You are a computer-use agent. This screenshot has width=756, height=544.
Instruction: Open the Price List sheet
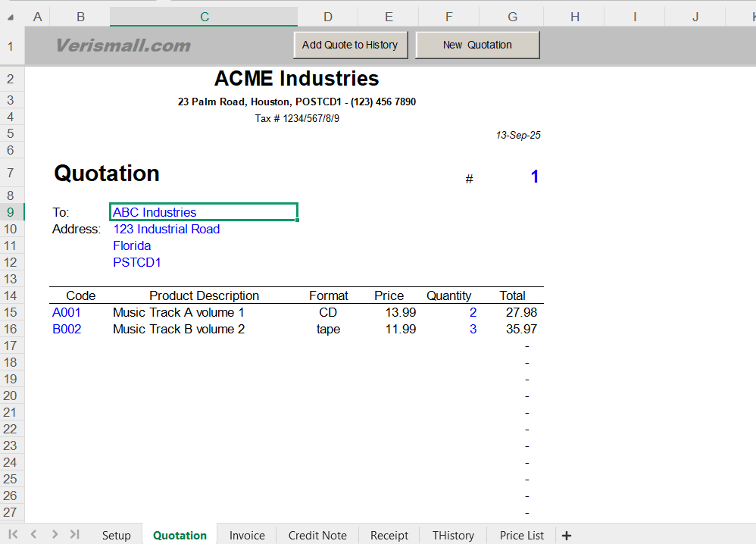[x=521, y=535]
